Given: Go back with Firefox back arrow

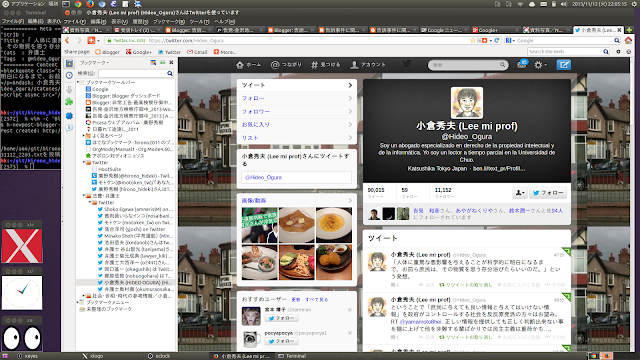Looking at the screenshot, I should (68, 40).
